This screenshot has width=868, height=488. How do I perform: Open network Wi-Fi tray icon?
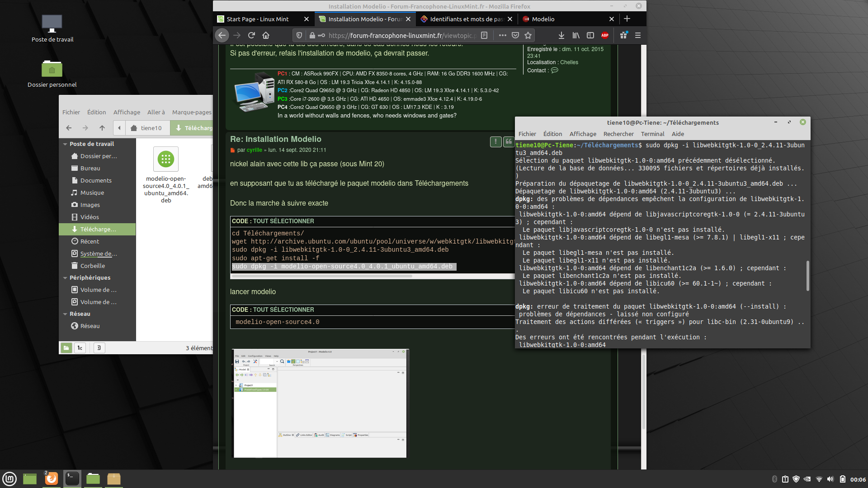pyautogui.click(x=819, y=479)
